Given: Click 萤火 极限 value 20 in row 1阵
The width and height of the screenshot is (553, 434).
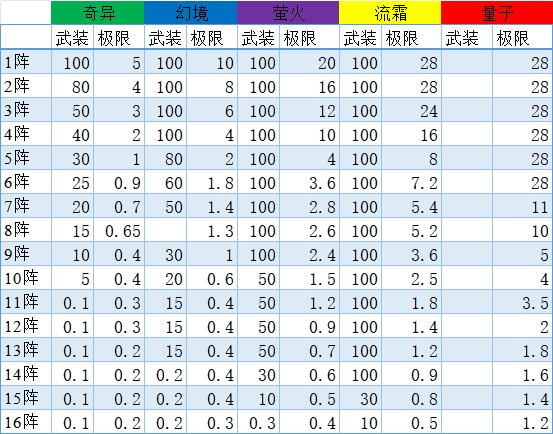Looking at the screenshot, I should pyautogui.click(x=309, y=62).
